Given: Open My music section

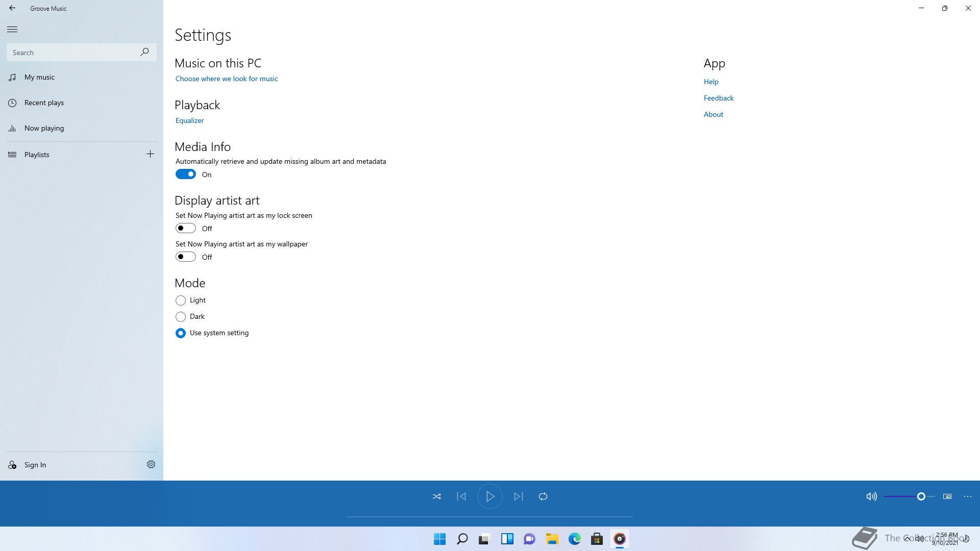Looking at the screenshot, I should click(82, 77).
